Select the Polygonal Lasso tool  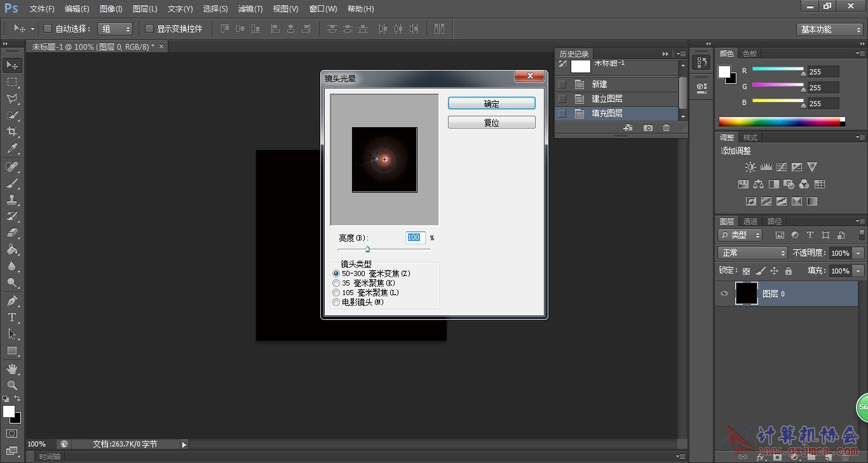pos(12,99)
